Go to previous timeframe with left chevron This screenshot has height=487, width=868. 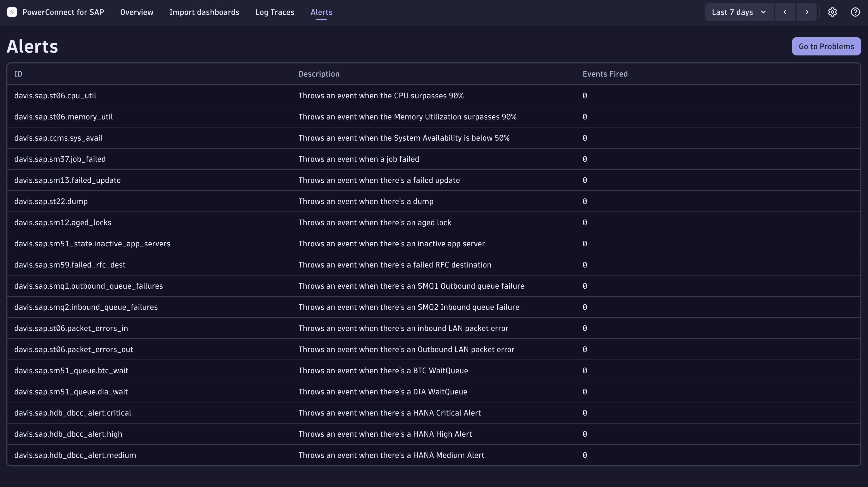tap(785, 12)
